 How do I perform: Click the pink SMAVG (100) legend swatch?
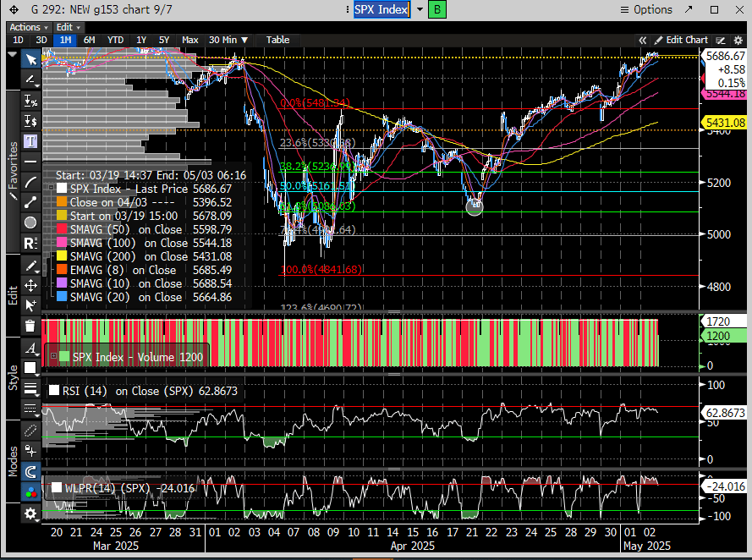[62, 243]
